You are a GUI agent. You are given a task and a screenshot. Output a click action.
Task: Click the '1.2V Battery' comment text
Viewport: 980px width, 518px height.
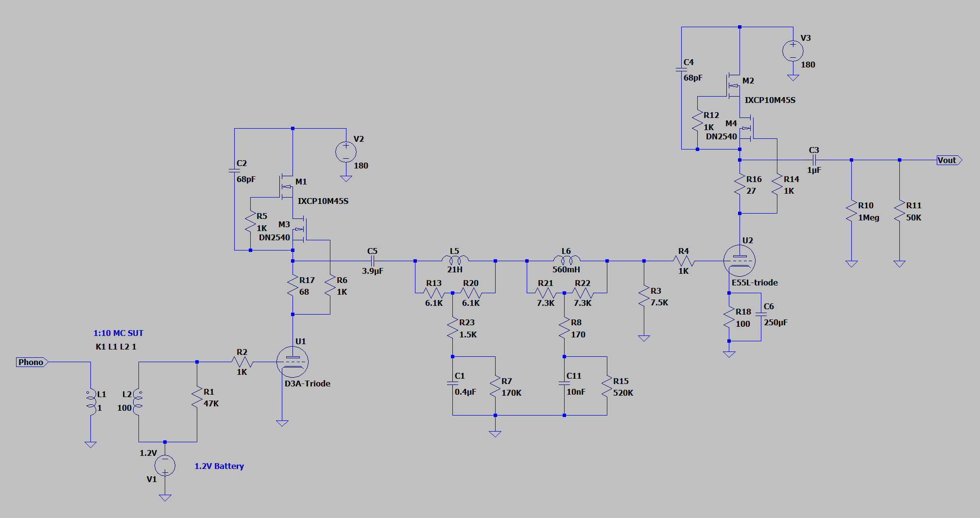[219, 466]
